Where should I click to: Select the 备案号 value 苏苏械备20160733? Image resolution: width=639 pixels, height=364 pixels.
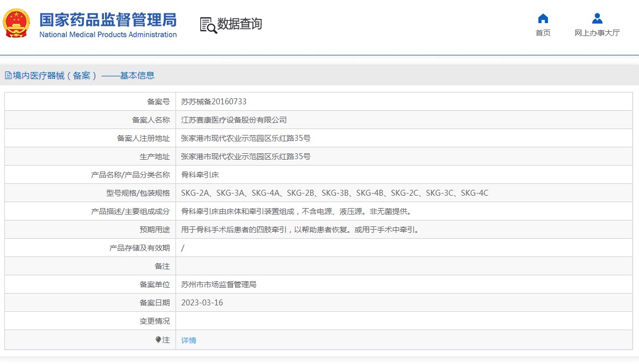click(214, 102)
